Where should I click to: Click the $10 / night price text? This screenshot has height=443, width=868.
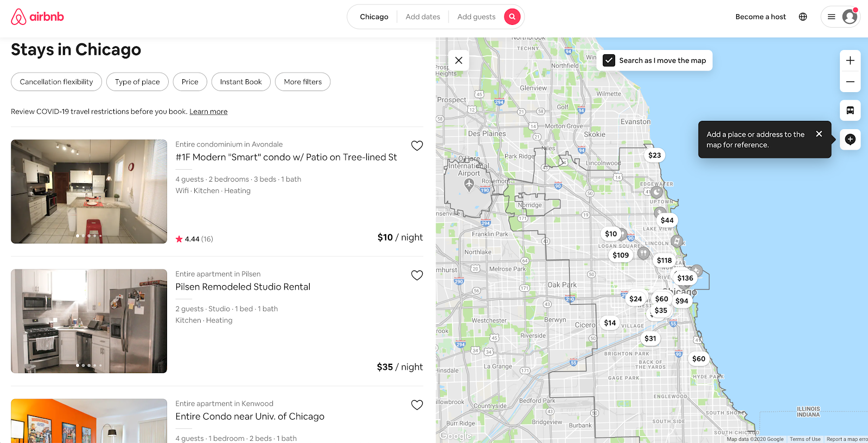coord(400,237)
